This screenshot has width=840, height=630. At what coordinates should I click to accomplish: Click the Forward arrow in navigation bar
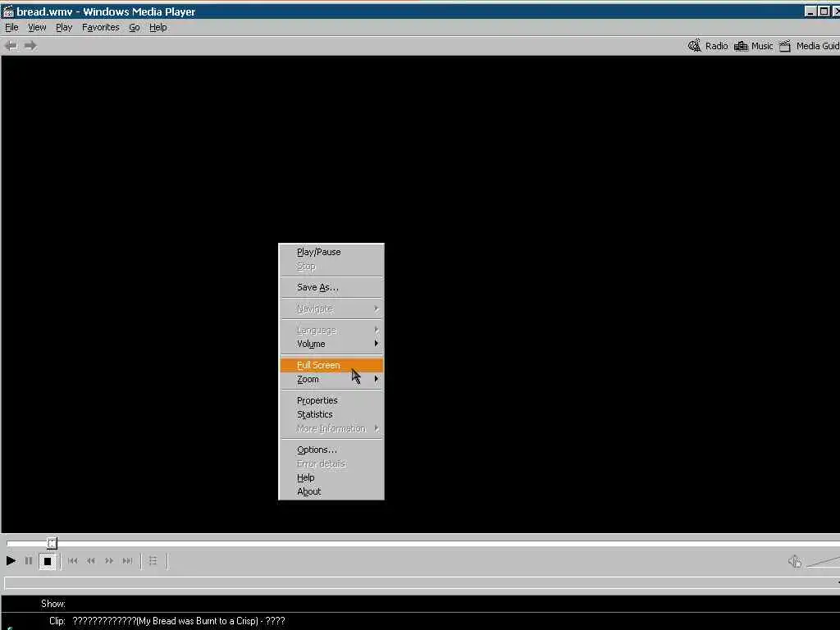coord(30,46)
